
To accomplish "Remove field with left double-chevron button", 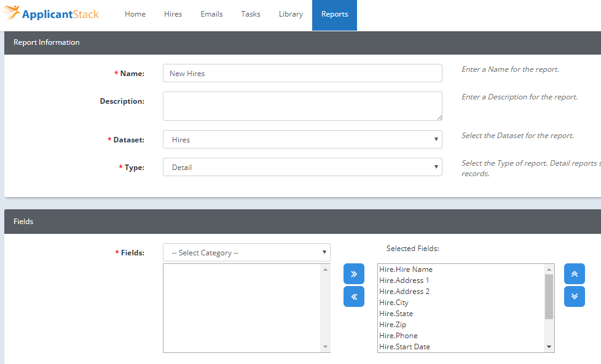I will (354, 296).
